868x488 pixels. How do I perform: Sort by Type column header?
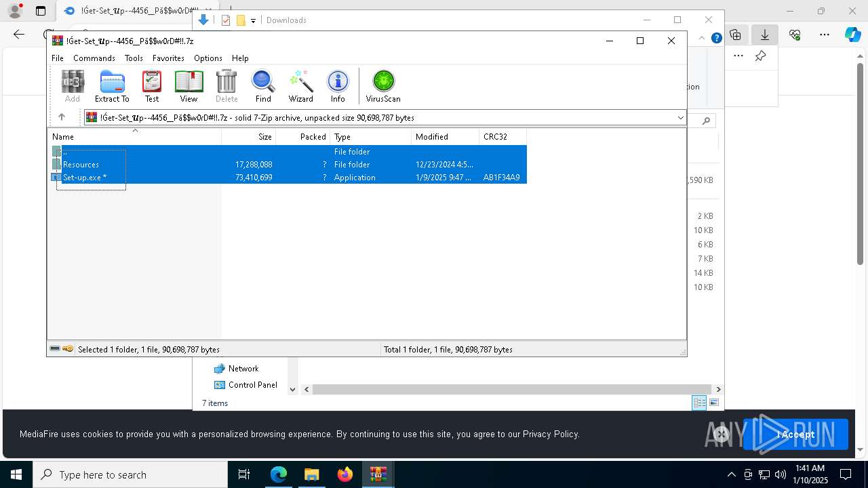(x=371, y=137)
